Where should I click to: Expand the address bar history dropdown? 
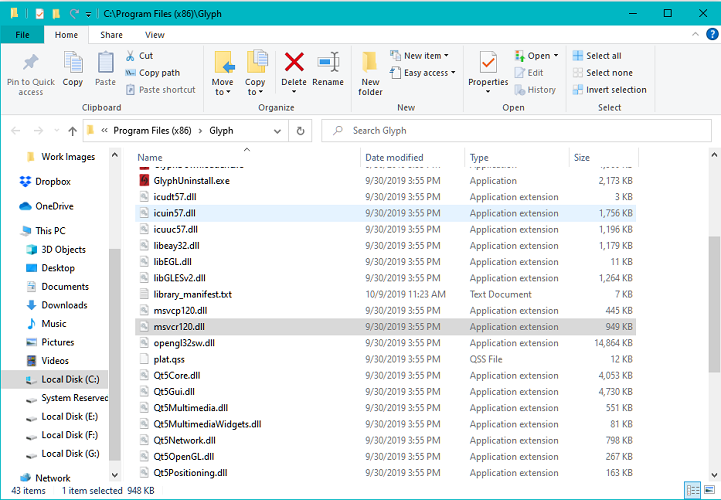(x=277, y=131)
